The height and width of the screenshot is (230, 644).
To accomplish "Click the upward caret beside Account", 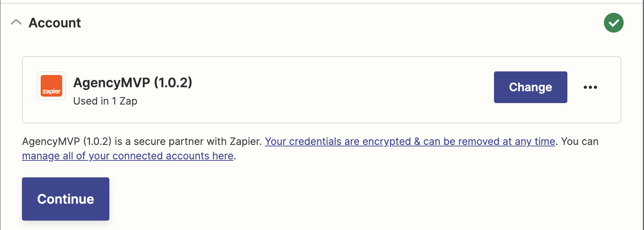I will point(16,22).
